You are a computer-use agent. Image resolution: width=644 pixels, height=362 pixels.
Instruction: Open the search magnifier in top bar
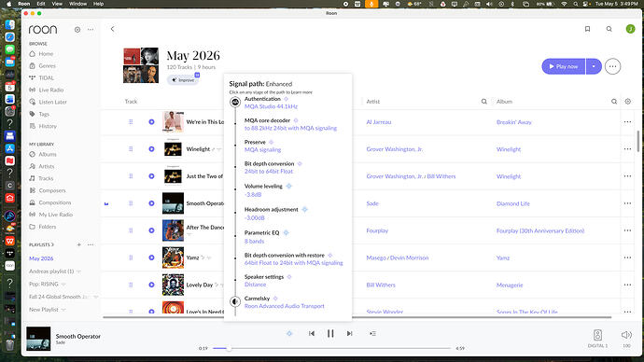tap(609, 29)
